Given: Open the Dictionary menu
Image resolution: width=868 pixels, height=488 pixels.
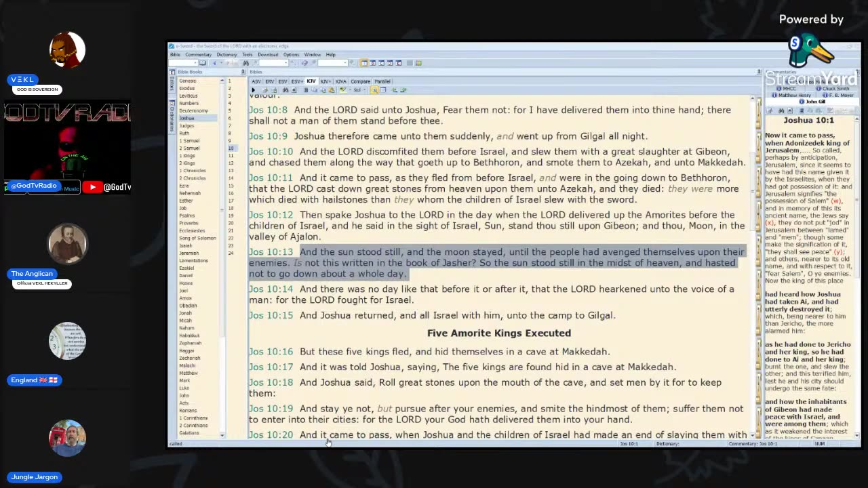Looking at the screenshot, I should 226,55.
